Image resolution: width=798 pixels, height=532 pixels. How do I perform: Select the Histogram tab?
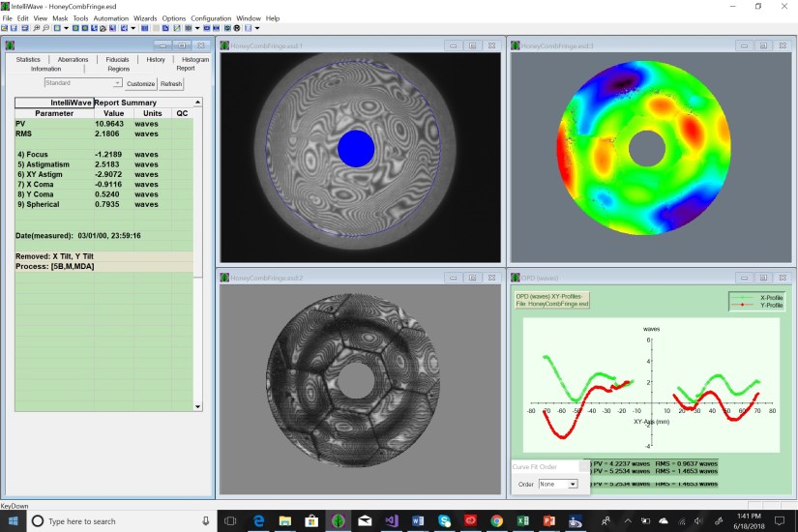194,60
